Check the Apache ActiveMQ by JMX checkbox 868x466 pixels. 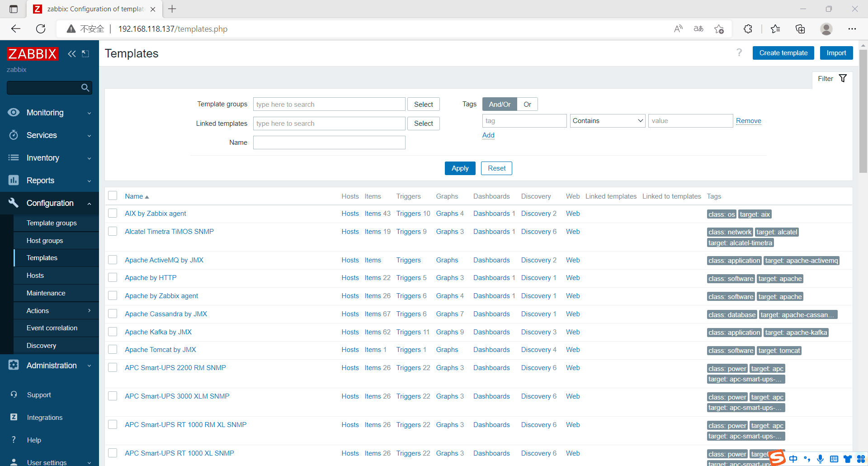click(x=113, y=260)
